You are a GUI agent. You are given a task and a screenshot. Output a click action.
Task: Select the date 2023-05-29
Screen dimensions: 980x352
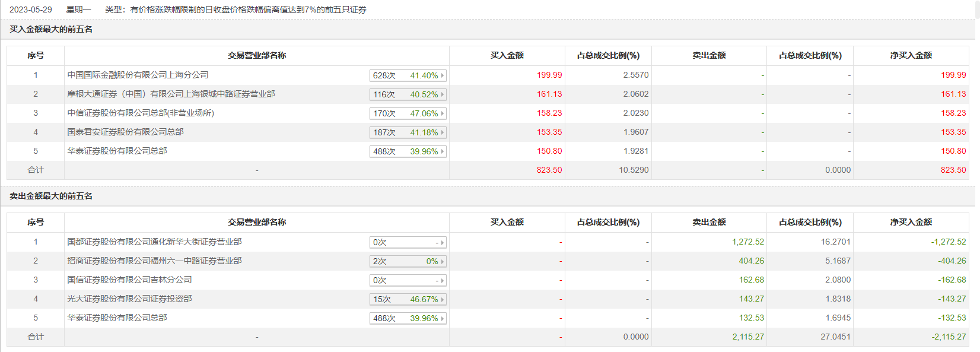pyautogui.click(x=31, y=9)
